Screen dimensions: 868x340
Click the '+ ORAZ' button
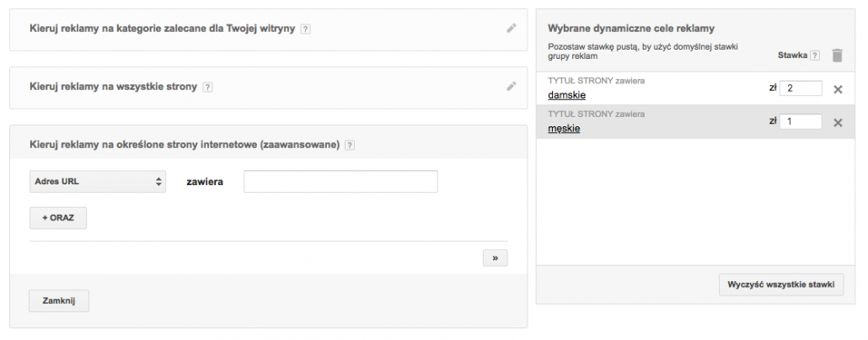pyautogui.click(x=58, y=218)
